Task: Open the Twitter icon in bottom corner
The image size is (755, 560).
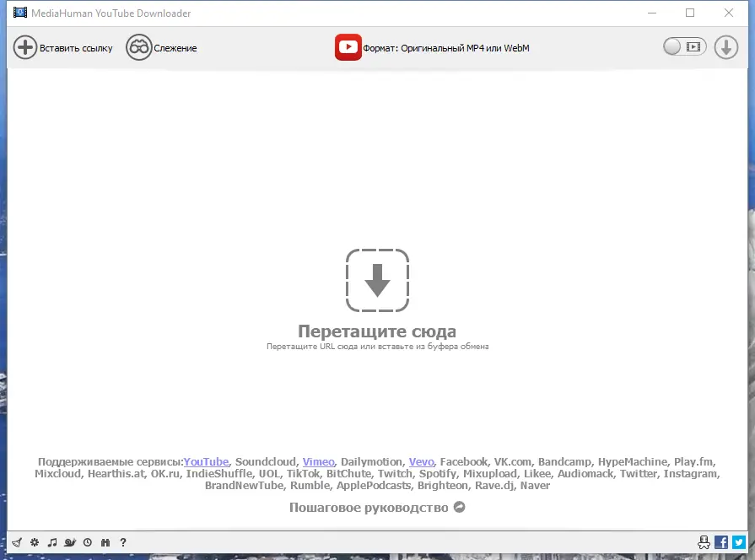Action: pyautogui.click(x=739, y=542)
